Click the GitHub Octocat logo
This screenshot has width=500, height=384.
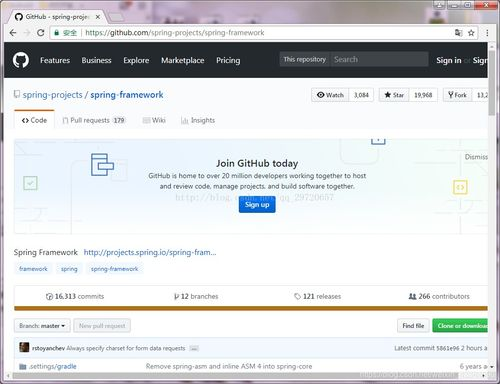pyautogui.click(x=21, y=60)
